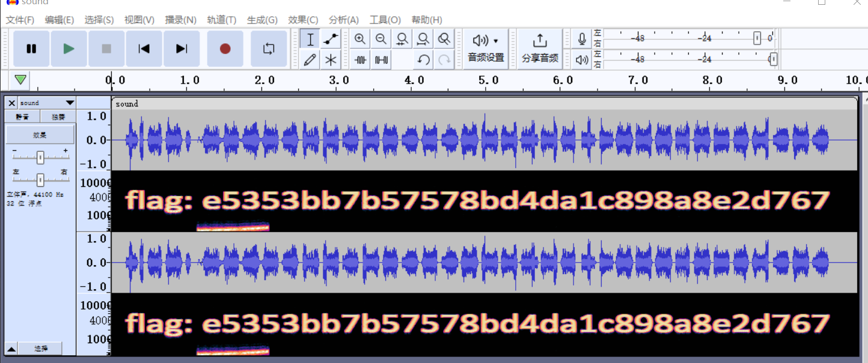The width and height of the screenshot is (868, 363).
Task: Open the 工具(O) menu
Action: pyautogui.click(x=385, y=20)
